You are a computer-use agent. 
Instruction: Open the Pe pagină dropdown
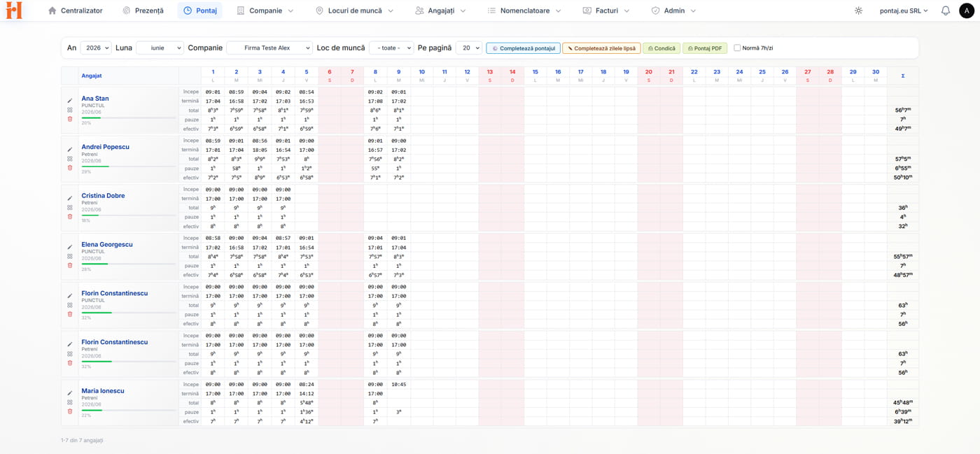pos(468,48)
